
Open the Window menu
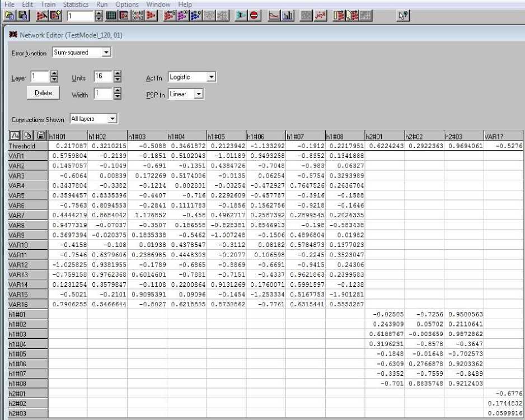pyautogui.click(x=158, y=4)
